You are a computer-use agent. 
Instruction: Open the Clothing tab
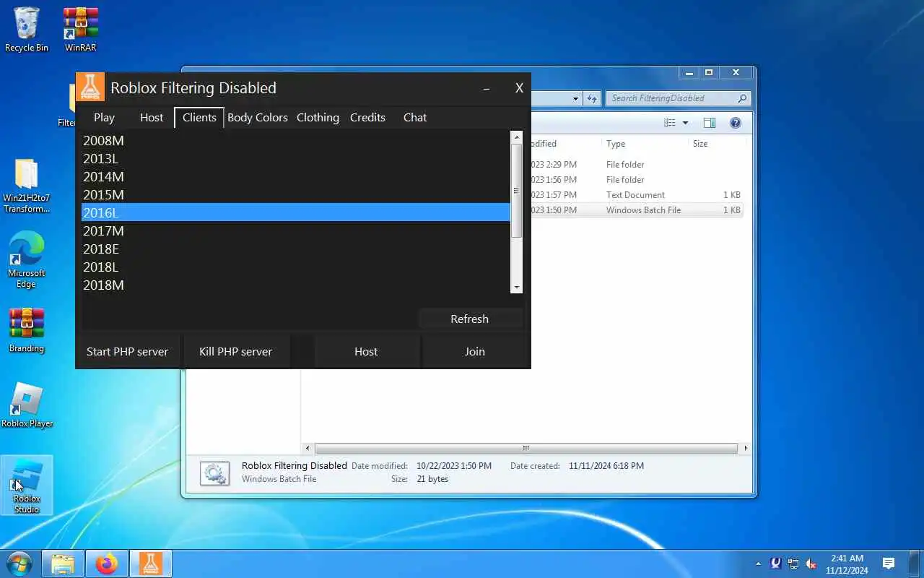click(318, 117)
